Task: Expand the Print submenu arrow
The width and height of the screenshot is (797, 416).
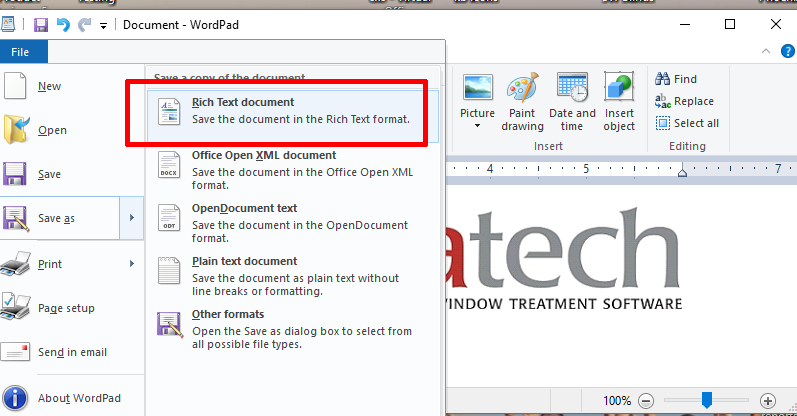Action: 132,264
